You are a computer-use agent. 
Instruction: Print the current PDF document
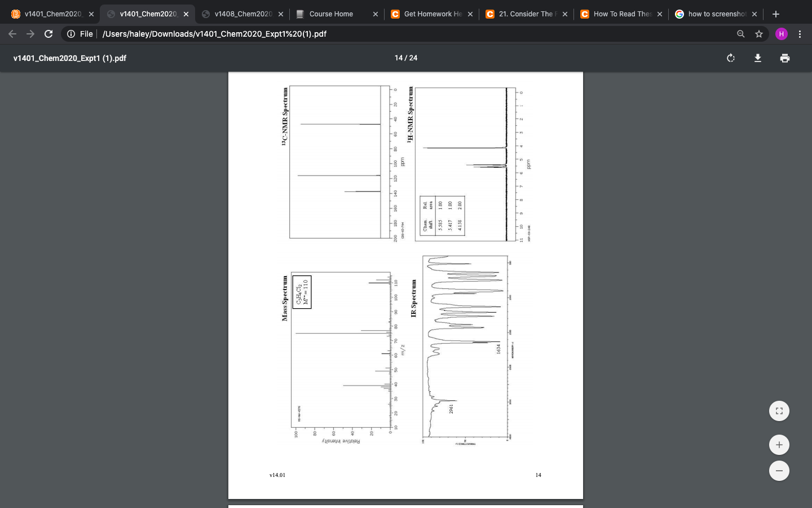tap(785, 58)
